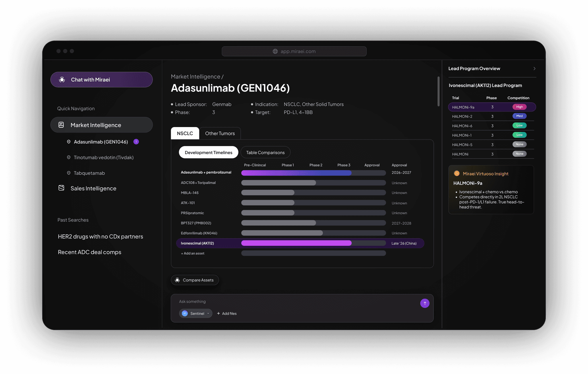Click the globe icon in address bar
The image size is (588, 374).
click(x=275, y=51)
